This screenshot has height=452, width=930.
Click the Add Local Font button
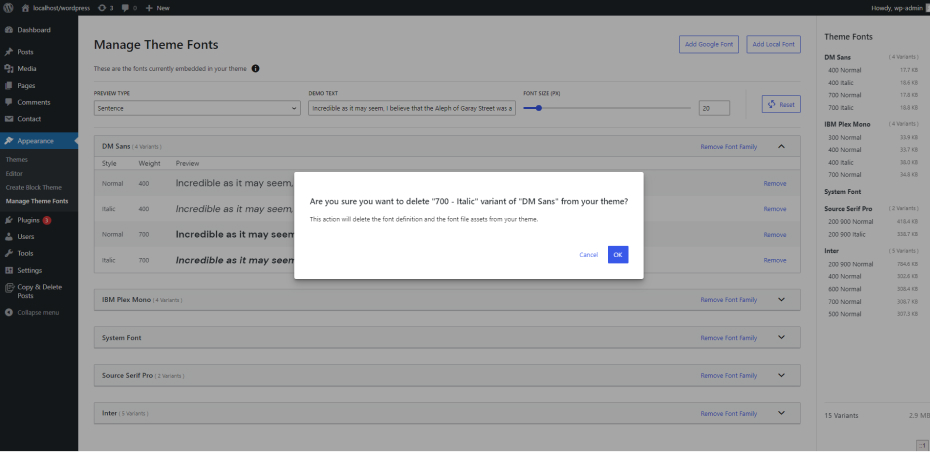[773, 44]
